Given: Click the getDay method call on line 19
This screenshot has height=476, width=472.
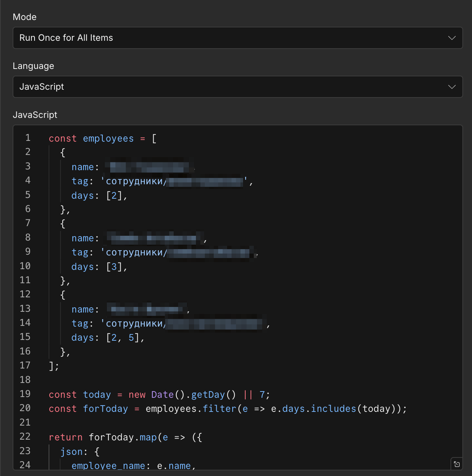Looking at the screenshot, I should pyautogui.click(x=208, y=395).
